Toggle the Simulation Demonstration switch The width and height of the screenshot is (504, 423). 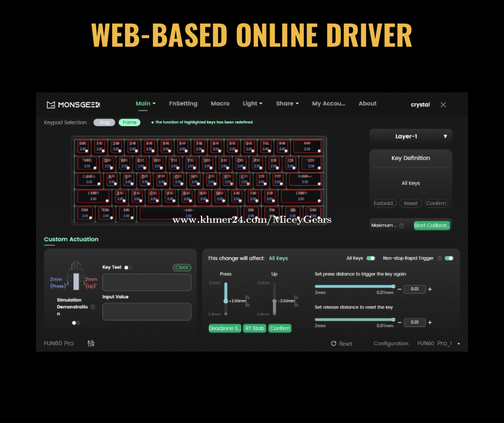[x=76, y=323]
